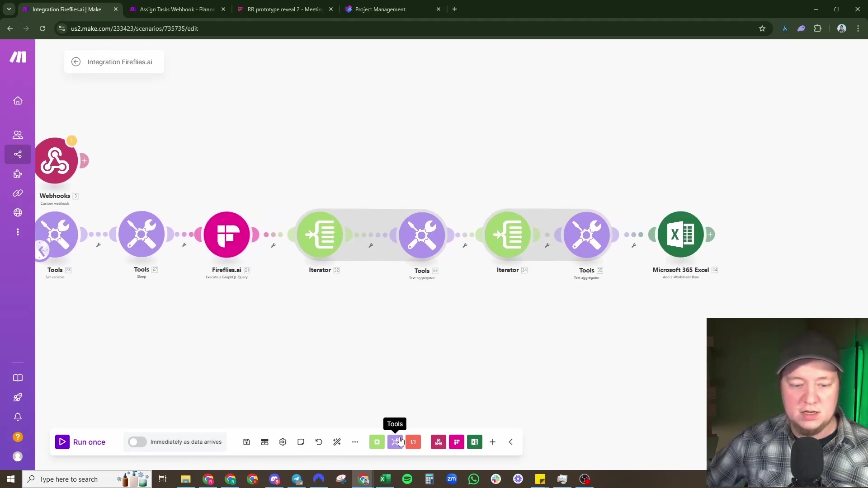The width and height of the screenshot is (868, 488).
Task: Toggle the scheduling switch on
Action: 137,442
